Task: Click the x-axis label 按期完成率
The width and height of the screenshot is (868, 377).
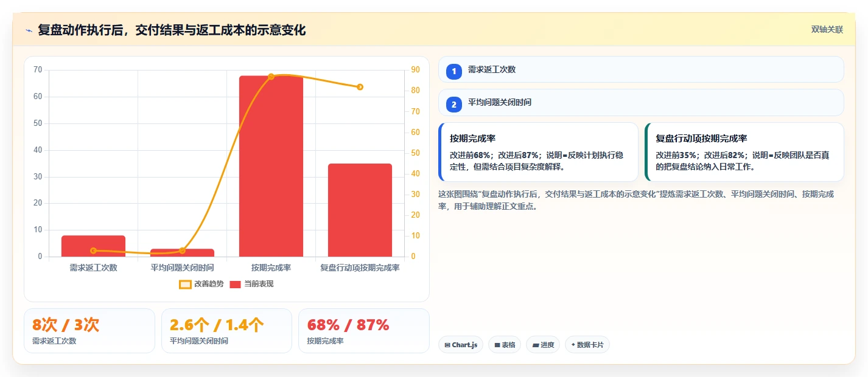Action: pyautogui.click(x=271, y=268)
